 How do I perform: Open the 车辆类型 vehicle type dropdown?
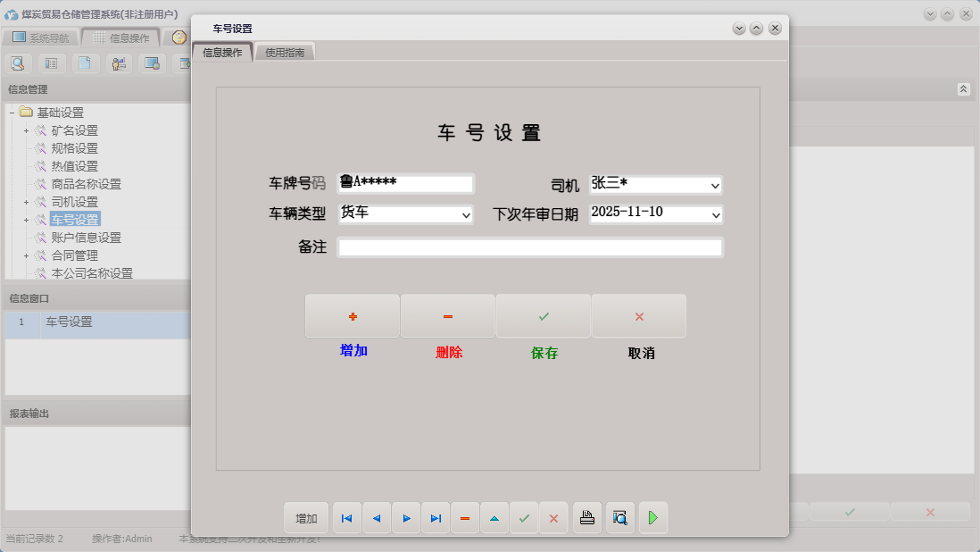[x=465, y=214]
